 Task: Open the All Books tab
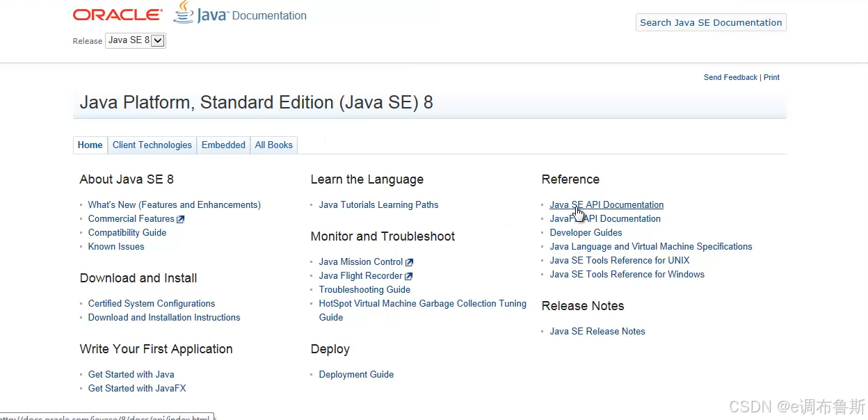274,145
